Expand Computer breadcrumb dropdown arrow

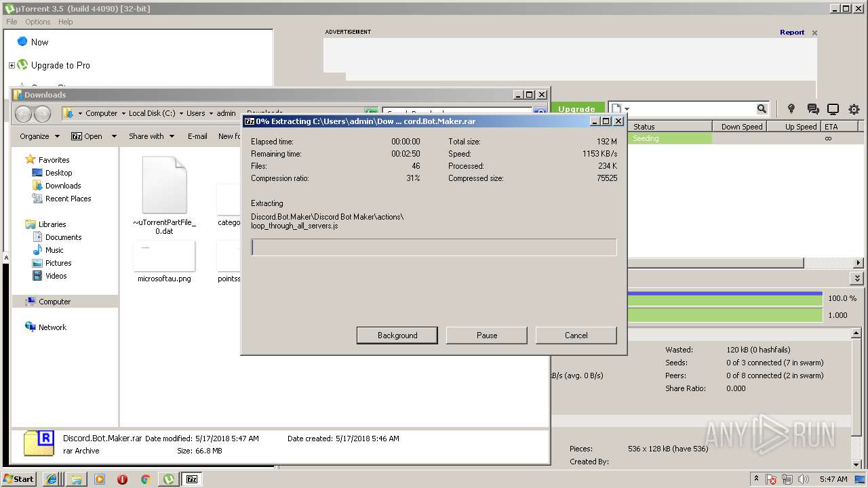click(123, 113)
